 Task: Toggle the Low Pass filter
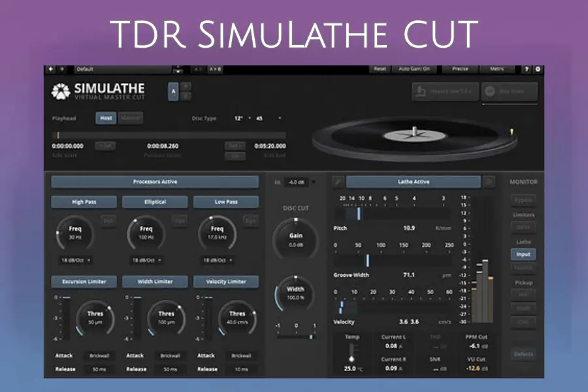pos(226,202)
